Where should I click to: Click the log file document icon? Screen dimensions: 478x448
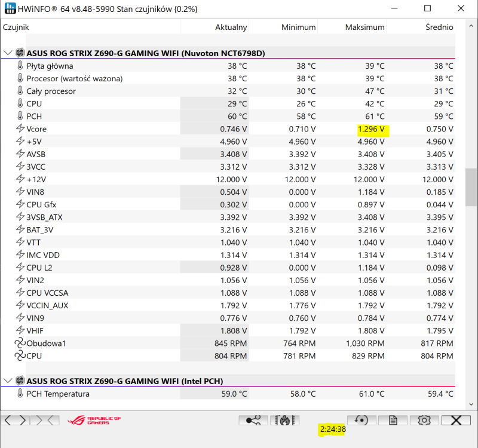pos(393,421)
